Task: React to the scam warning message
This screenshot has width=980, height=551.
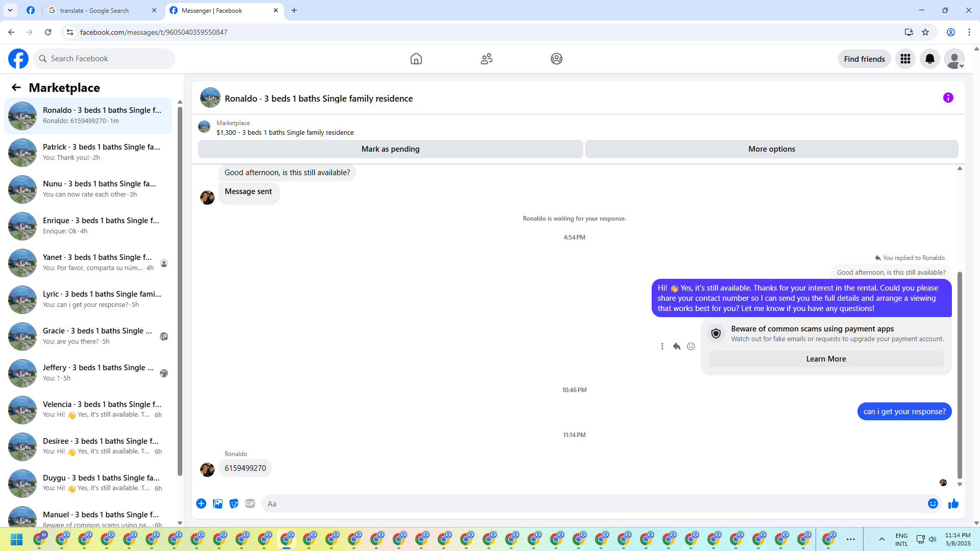Action: coord(691,346)
